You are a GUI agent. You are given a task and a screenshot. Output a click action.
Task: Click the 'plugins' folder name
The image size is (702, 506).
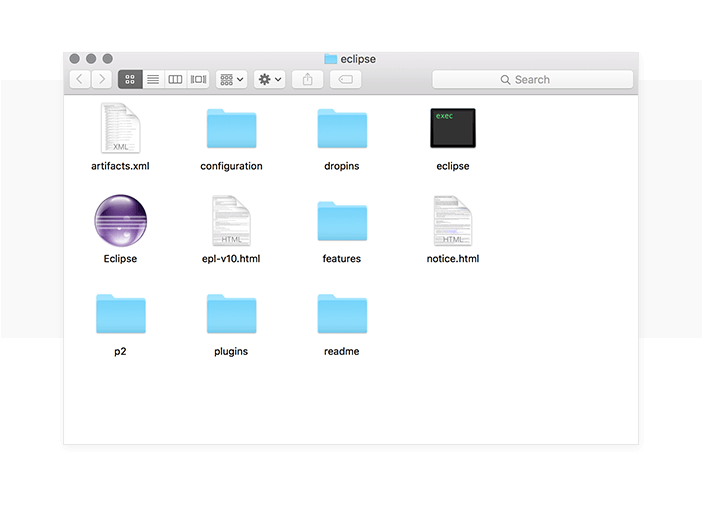click(x=231, y=352)
